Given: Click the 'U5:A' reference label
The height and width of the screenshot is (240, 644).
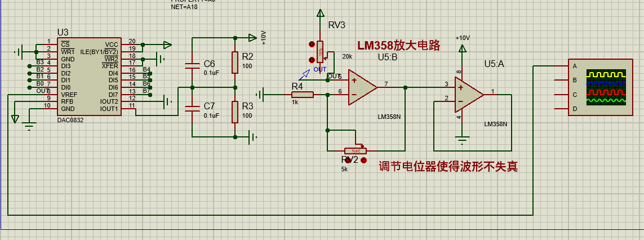Looking at the screenshot, I should 494,64.
